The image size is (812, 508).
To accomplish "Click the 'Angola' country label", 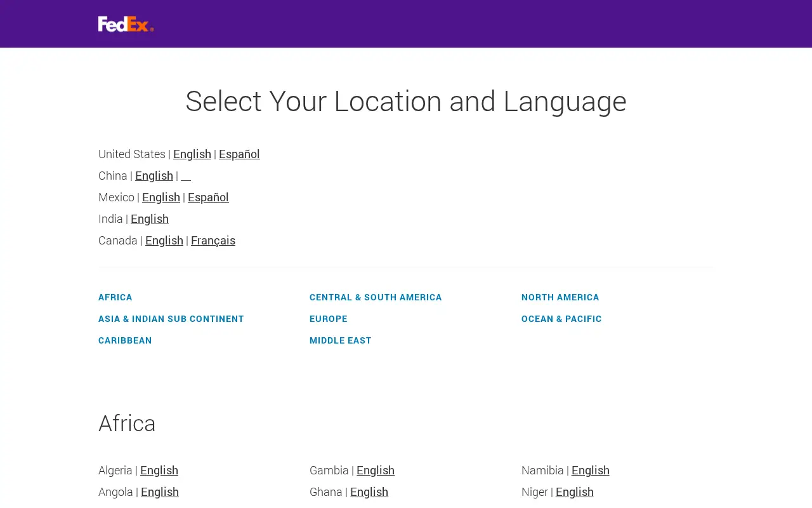I will [115, 491].
